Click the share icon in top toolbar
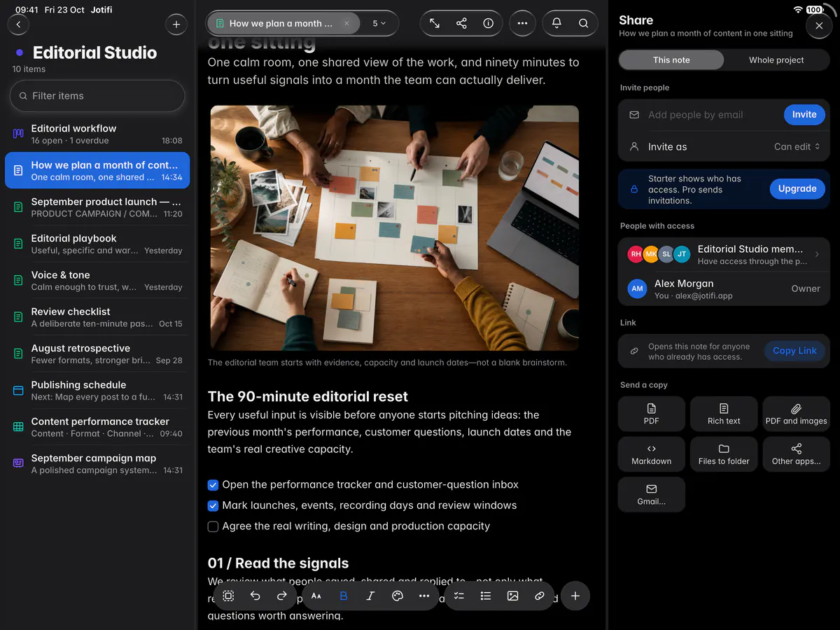Viewport: 840px width, 630px height. [x=461, y=23]
